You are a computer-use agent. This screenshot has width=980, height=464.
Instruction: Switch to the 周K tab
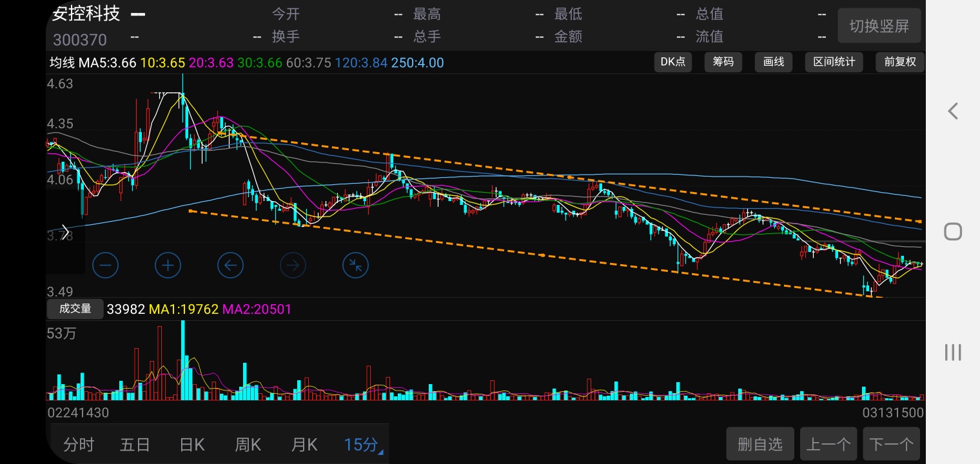tap(248, 445)
